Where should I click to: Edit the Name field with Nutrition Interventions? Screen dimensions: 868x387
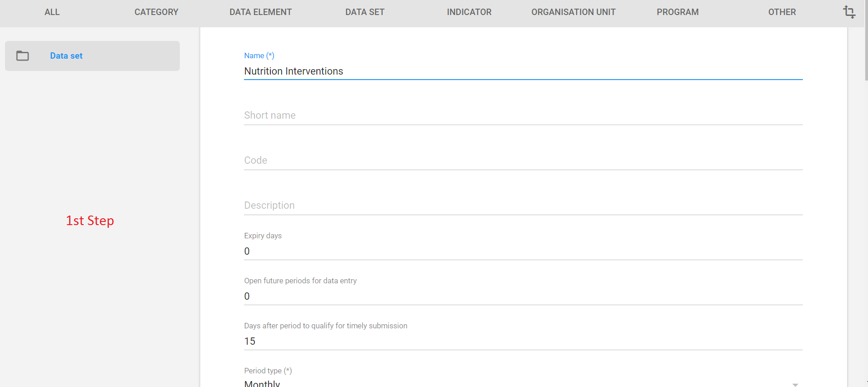523,71
